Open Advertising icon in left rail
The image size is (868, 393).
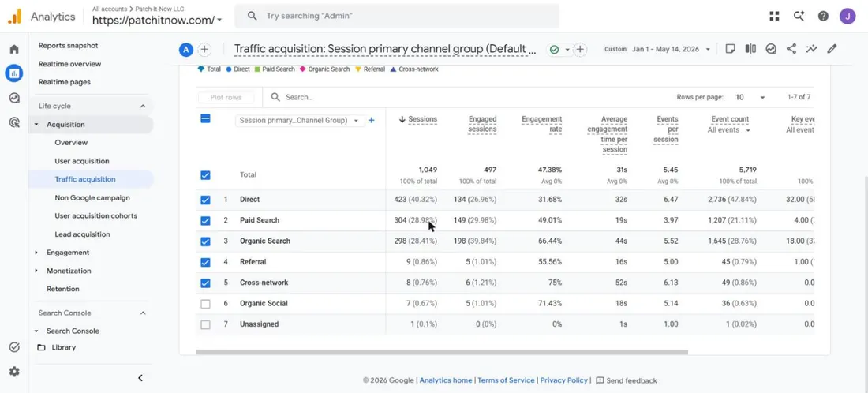(x=14, y=122)
